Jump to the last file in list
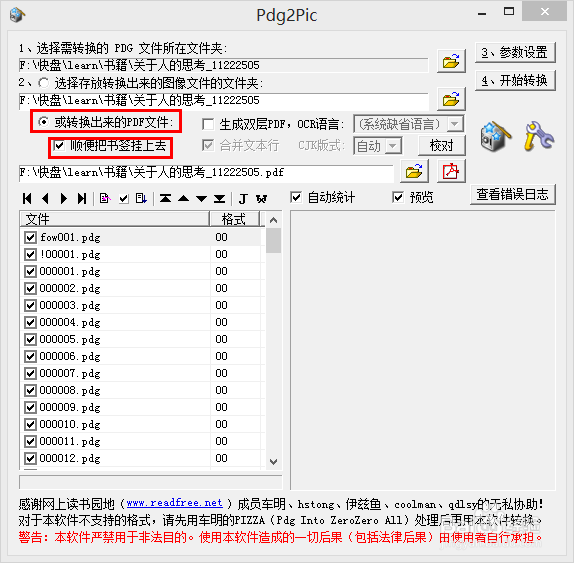 tap(82, 199)
